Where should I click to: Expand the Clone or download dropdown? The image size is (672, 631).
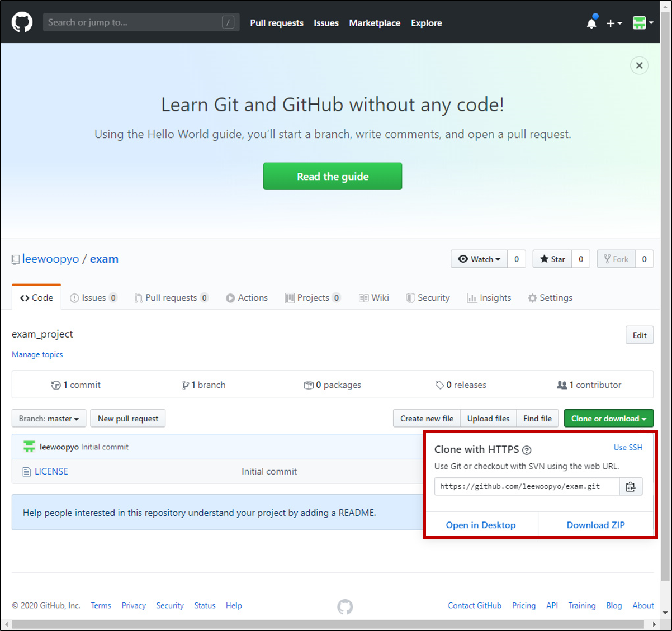tap(609, 419)
